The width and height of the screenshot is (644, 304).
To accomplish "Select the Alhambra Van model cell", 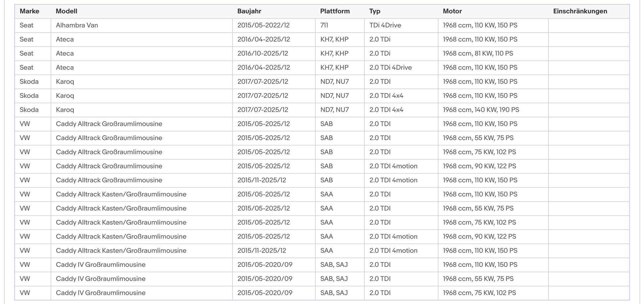I will click(x=142, y=25).
